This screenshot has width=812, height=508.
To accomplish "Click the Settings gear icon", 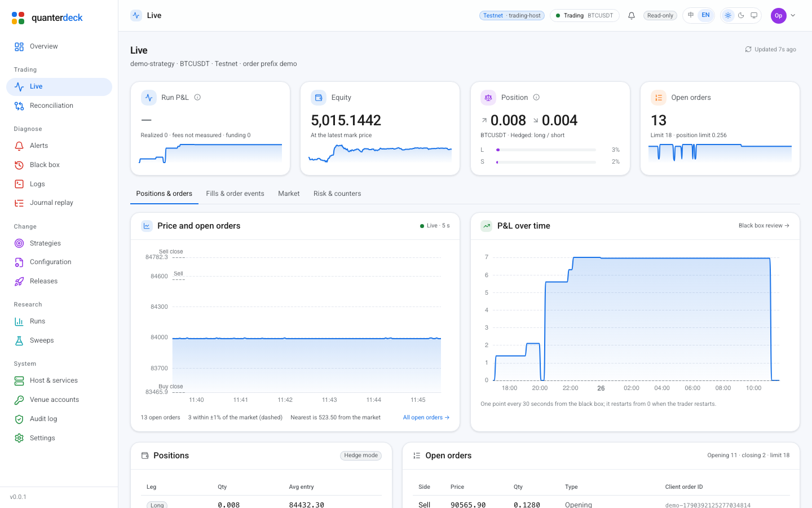I will tap(19, 438).
